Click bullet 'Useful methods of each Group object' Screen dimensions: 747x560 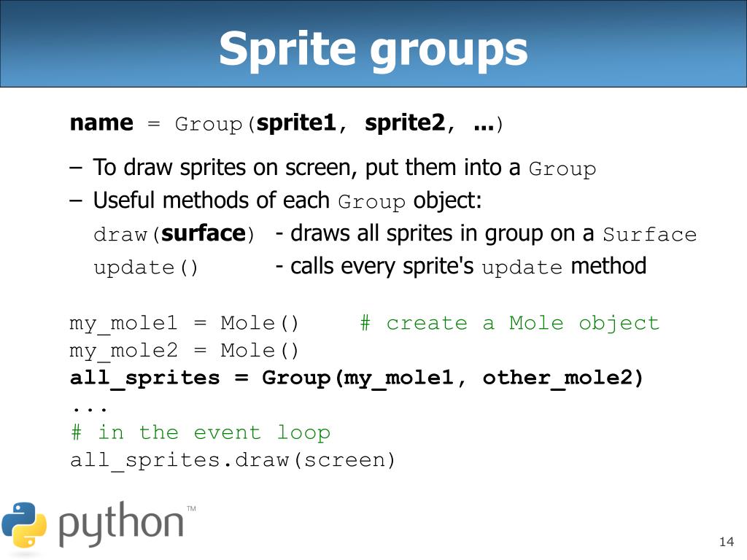pyautogui.click(x=276, y=201)
